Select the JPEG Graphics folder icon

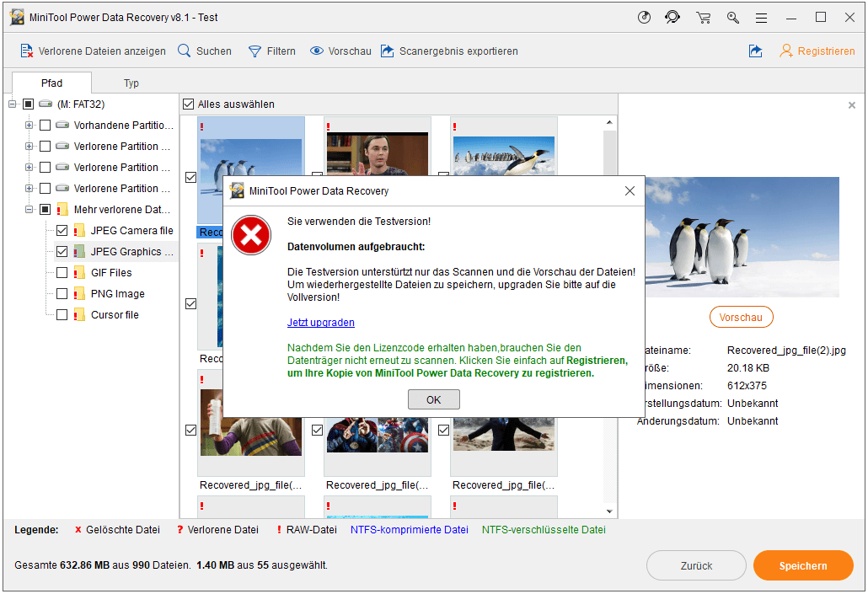[x=79, y=251]
